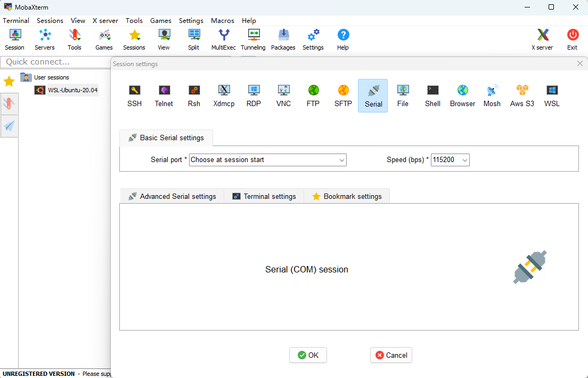The height and width of the screenshot is (378, 588).
Task: Select the Mosh session type
Action: [492, 96]
